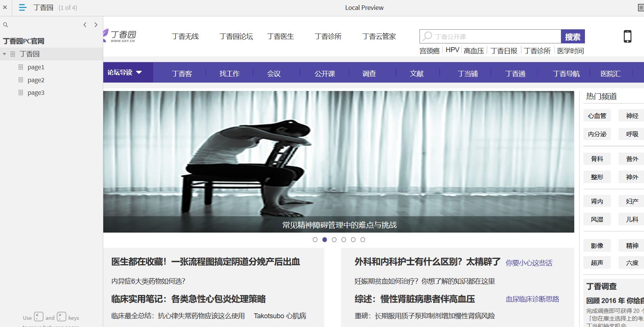The image size is (644, 327).
Task: Go to previous page with left chevron
Action: coord(85,25)
